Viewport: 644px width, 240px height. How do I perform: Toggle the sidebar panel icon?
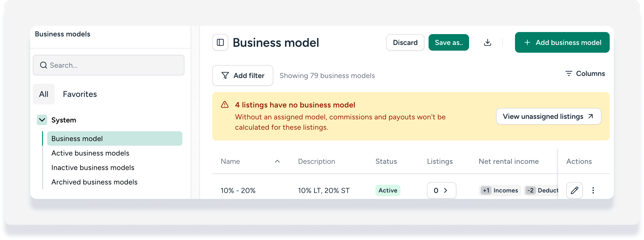coord(220,42)
